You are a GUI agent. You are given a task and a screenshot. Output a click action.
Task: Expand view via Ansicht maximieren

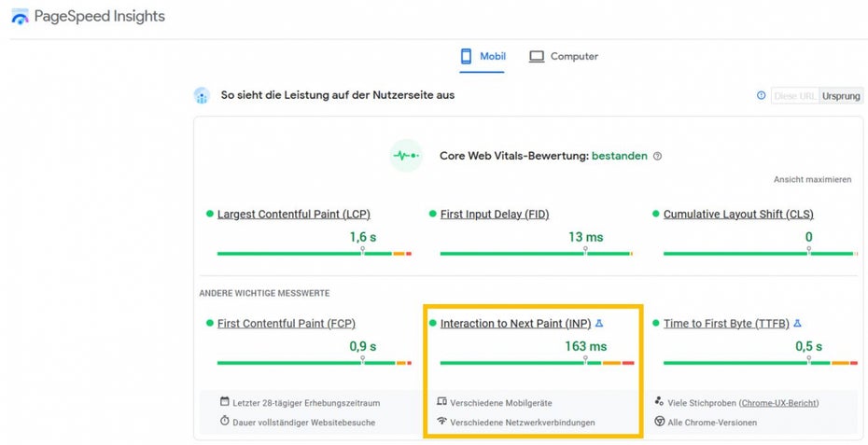point(812,179)
